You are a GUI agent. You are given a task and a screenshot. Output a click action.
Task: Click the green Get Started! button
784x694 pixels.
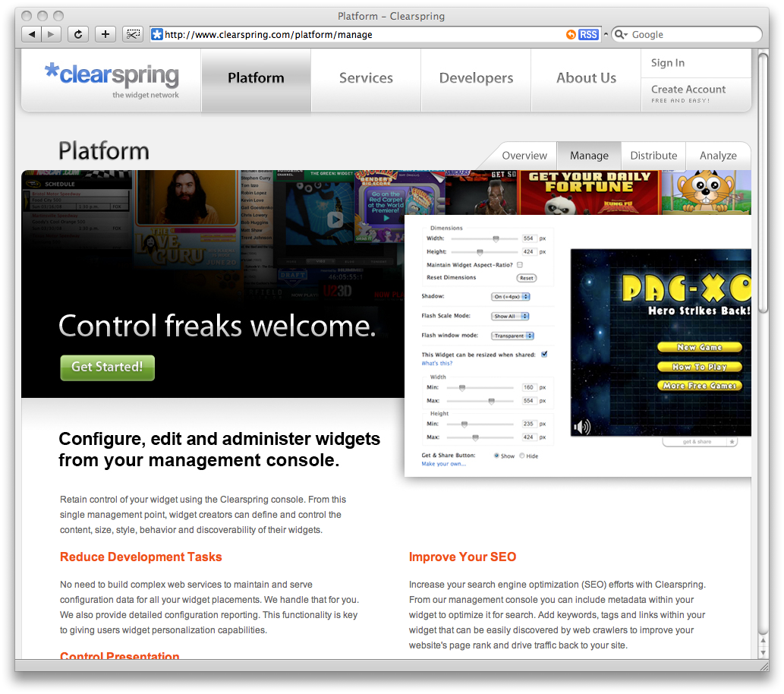[x=108, y=368]
